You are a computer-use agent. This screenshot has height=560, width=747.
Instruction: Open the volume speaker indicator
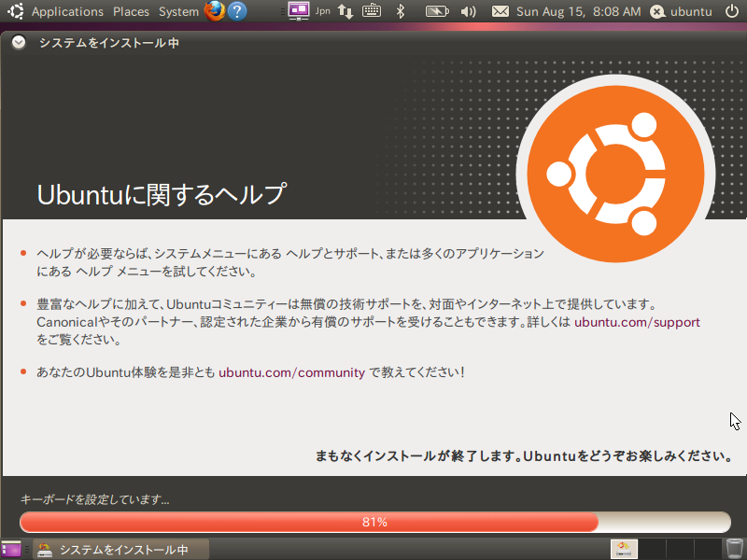[x=469, y=11]
